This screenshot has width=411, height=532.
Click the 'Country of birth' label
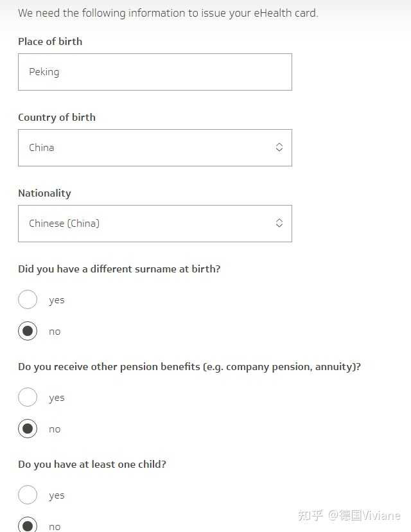[57, 118]
